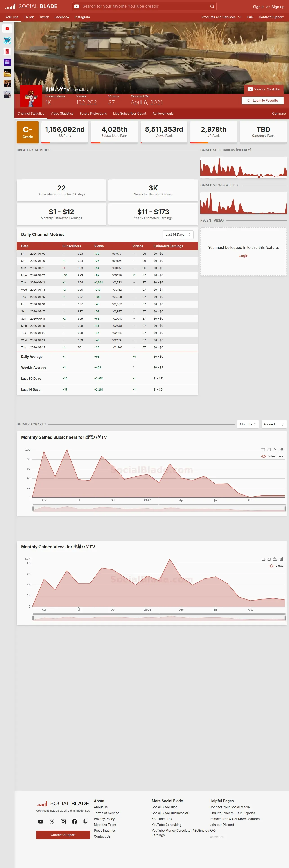Expand the Products and Services menu

click(x=221, y=17)
